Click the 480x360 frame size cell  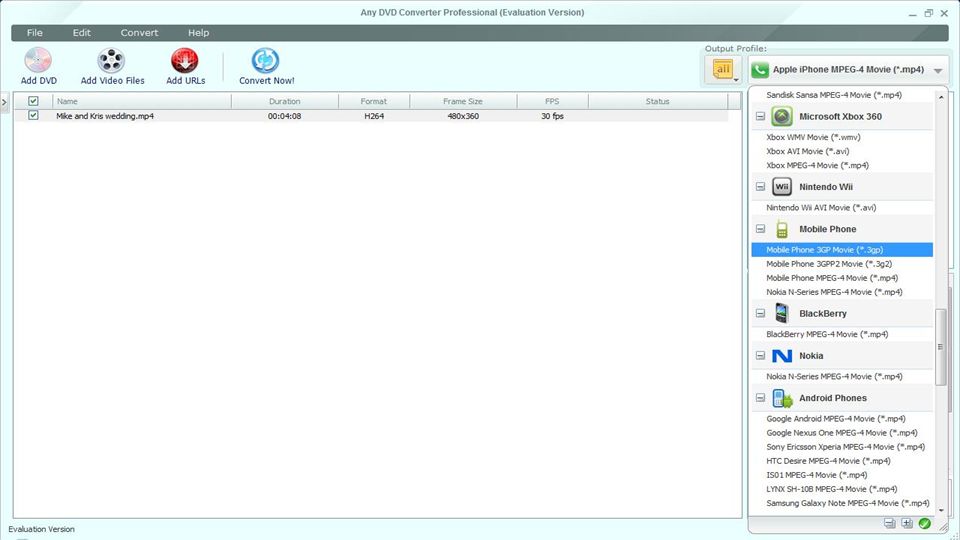pyautogui.click(x=463, y=116)
